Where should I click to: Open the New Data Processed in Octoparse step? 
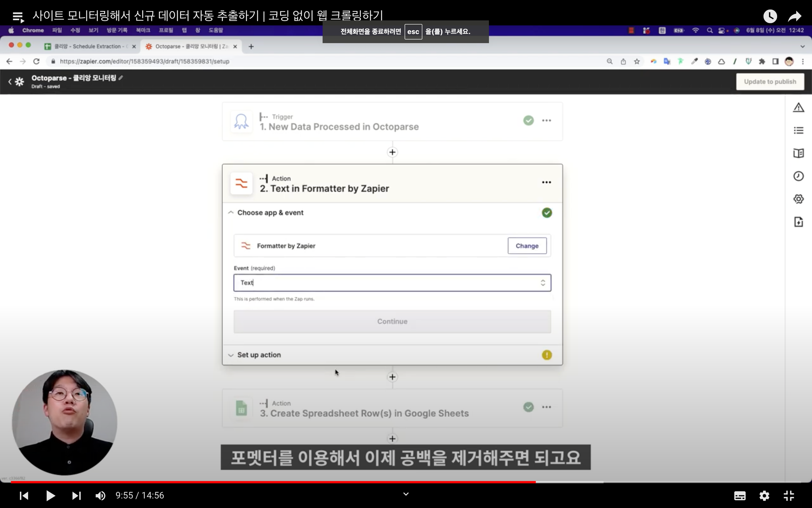coord(392,121)
